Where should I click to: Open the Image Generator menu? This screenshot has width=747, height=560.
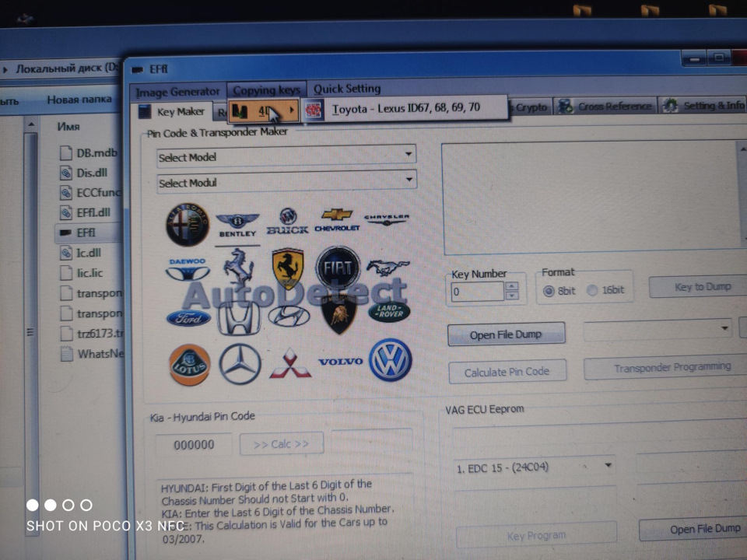click(x=177, y=92)
